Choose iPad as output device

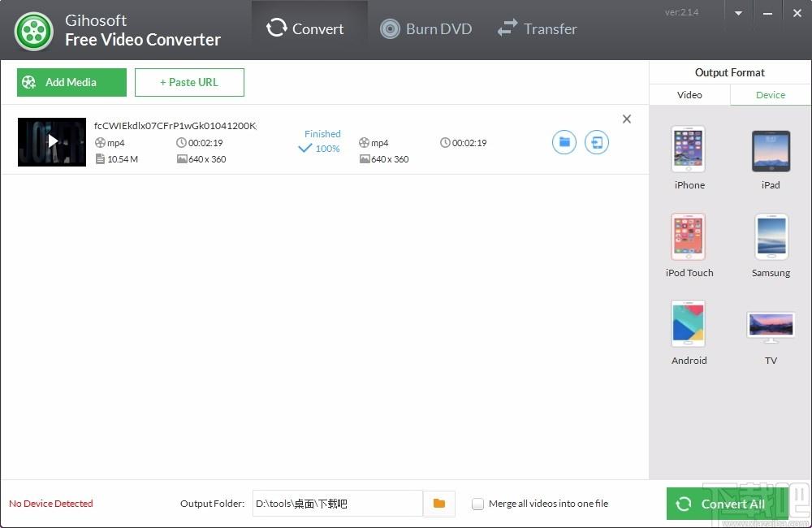pyautogui.click(x=771, y=158)
